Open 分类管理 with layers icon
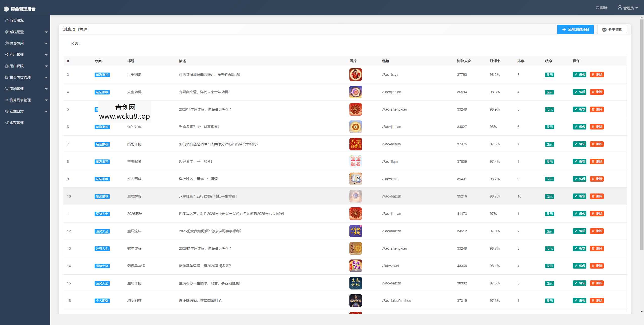Viewport: 644px width, 325px height. pos(612,30)
